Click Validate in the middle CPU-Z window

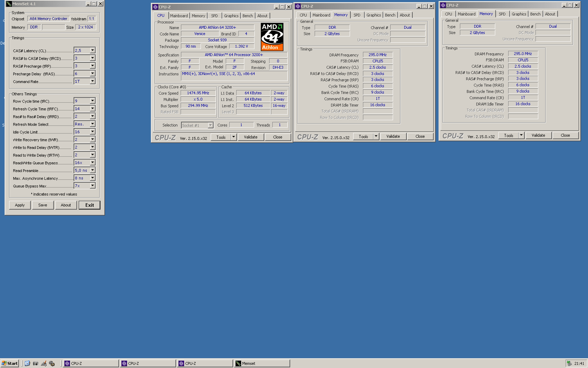click(393, 136)
